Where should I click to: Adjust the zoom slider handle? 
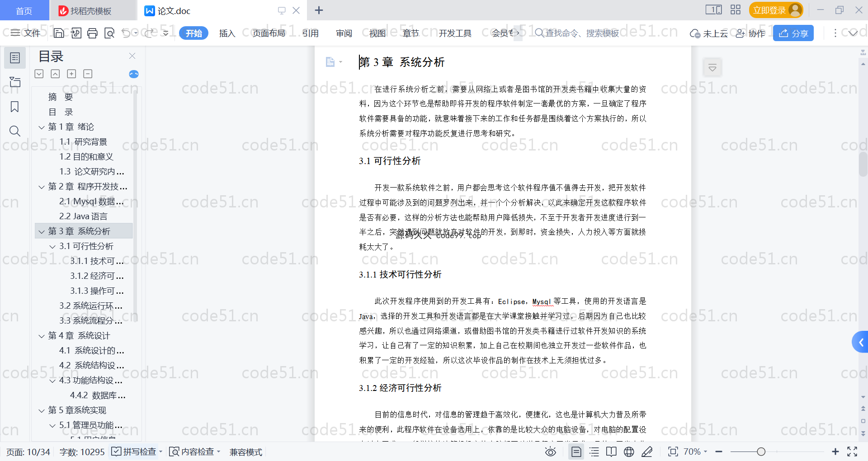coord(761,452)
